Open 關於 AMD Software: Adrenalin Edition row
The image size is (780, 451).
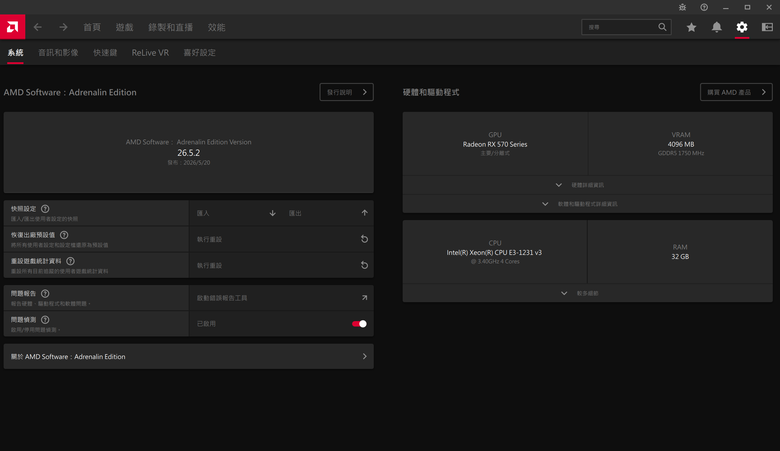(x=189, y=357)
